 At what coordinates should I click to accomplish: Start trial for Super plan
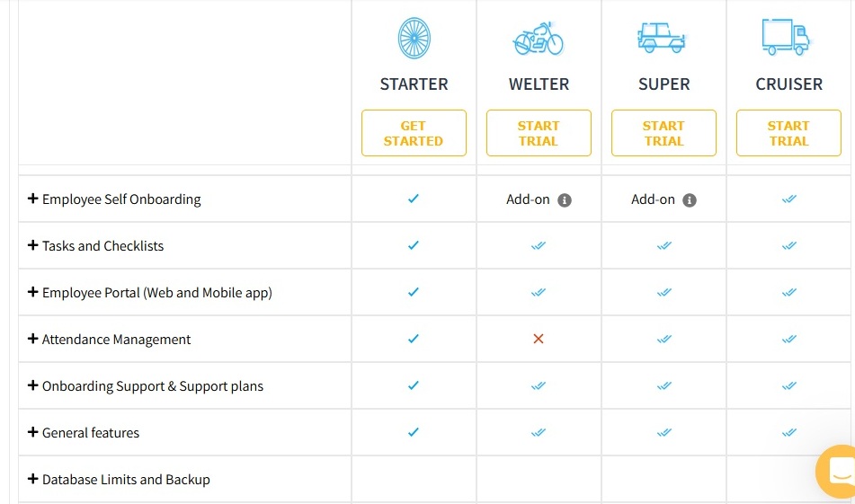pyautogui.click(x=664, y=133)
